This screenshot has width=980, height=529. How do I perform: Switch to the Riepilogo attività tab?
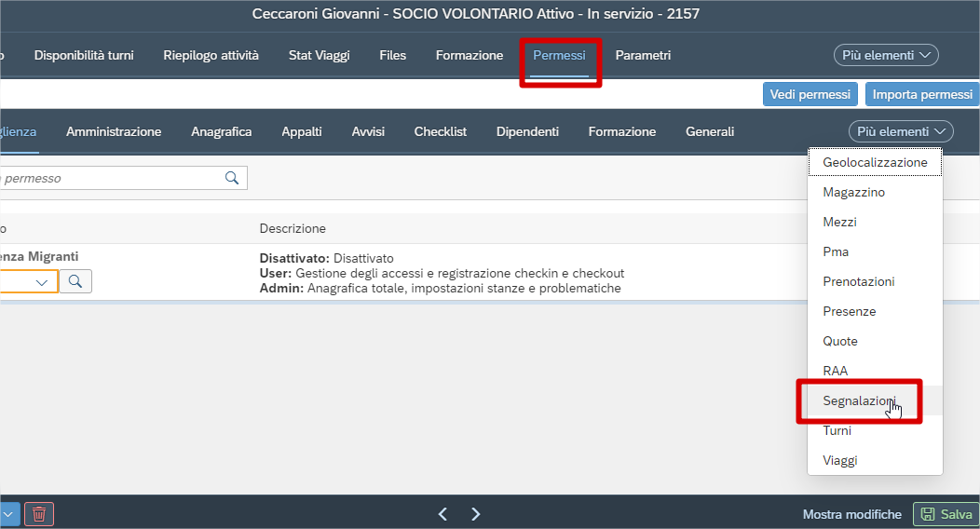pyautogui.click(x=211, y=55)
